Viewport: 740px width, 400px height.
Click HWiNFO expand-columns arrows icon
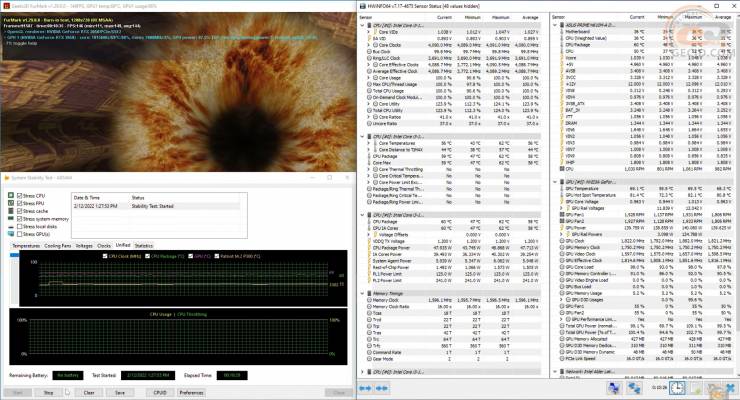[x=365, y=388]
